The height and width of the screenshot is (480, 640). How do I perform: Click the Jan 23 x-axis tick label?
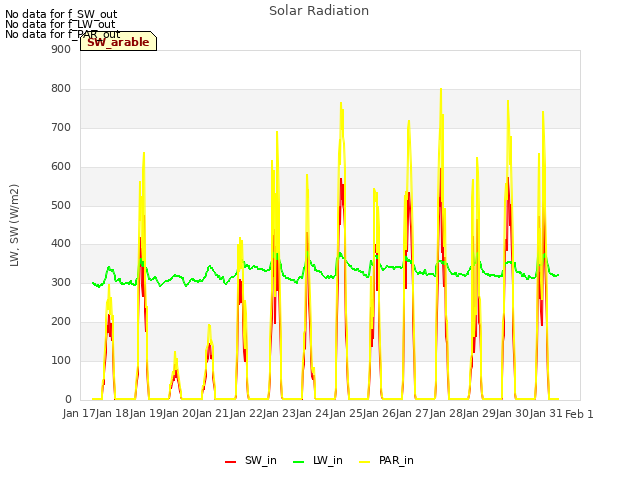point(280,414)
